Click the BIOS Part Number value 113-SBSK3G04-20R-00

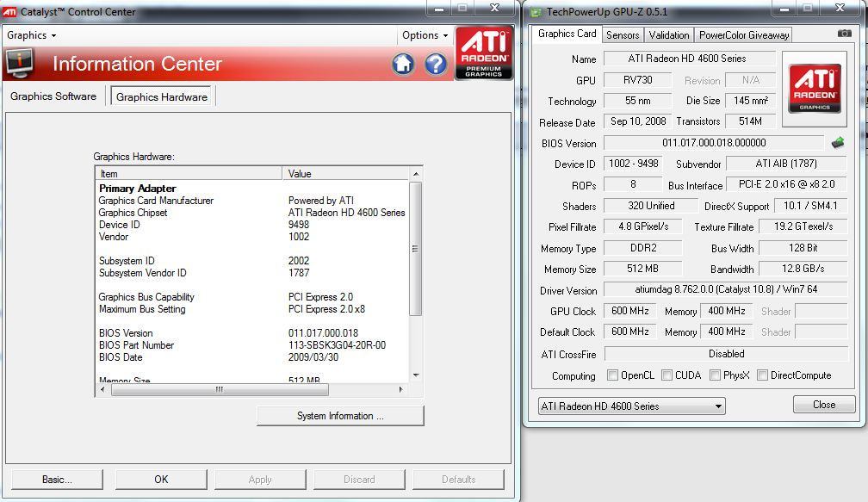coord(337,344)
